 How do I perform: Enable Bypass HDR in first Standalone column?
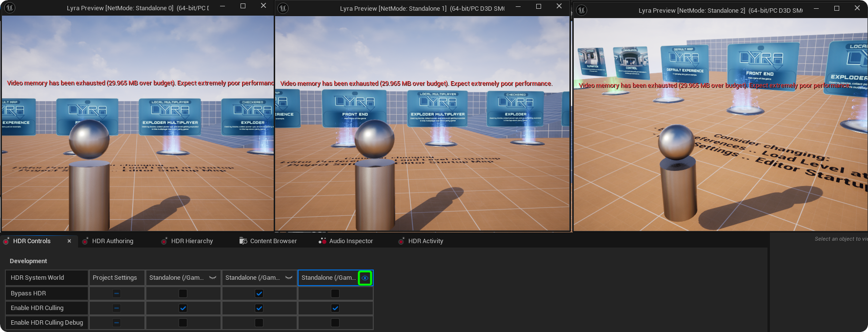183,293
